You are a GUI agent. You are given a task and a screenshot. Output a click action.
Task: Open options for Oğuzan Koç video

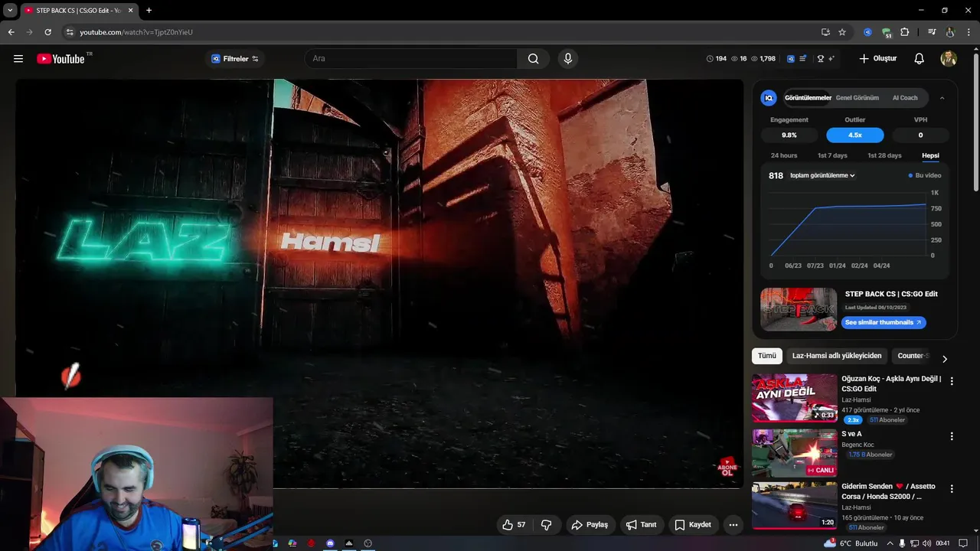tap(952, 381)
